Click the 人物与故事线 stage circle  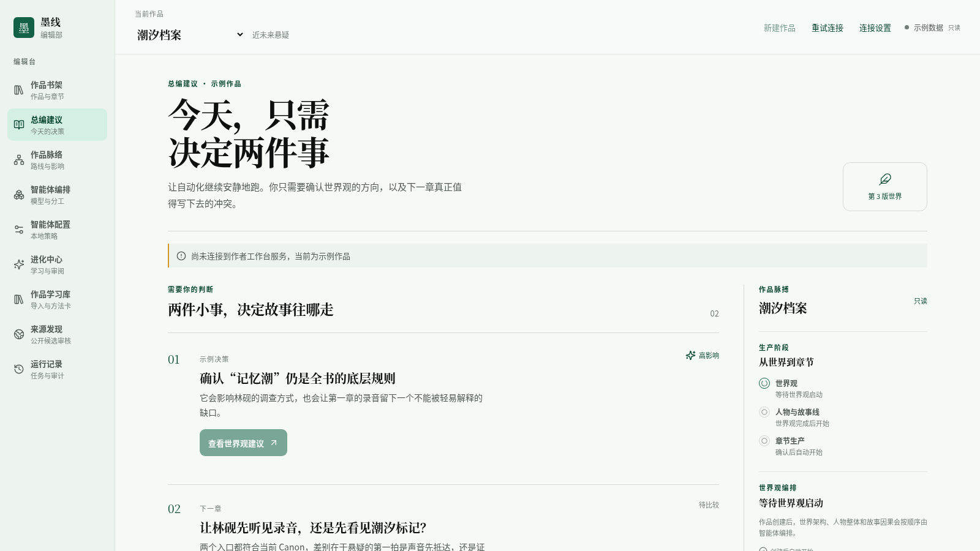point(764,412)
